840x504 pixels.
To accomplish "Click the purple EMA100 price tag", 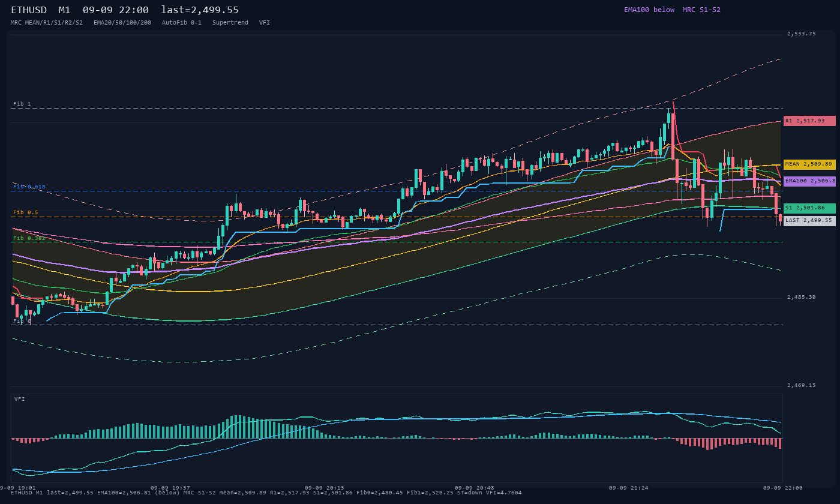I will [809, 181].
